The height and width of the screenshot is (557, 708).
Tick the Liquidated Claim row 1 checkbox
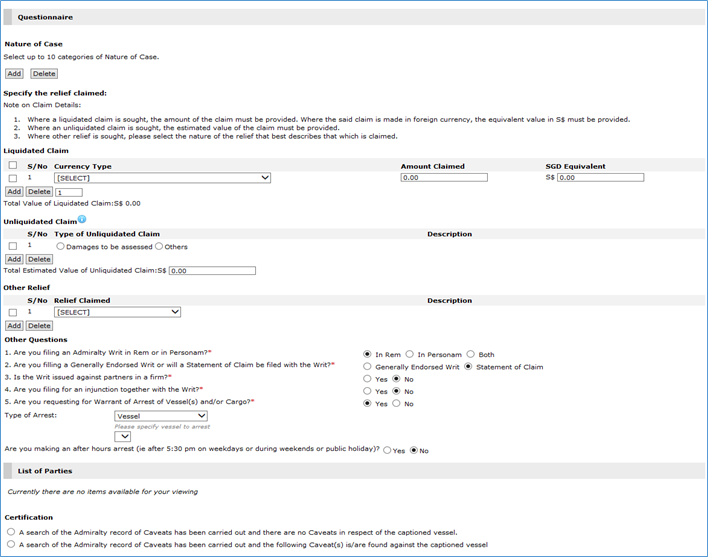click(x=12, y=178)
